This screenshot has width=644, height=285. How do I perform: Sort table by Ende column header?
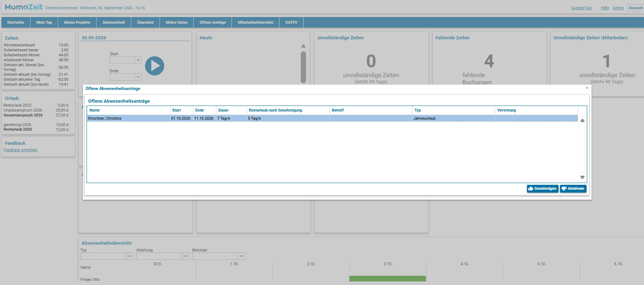(x=204, y=110)
